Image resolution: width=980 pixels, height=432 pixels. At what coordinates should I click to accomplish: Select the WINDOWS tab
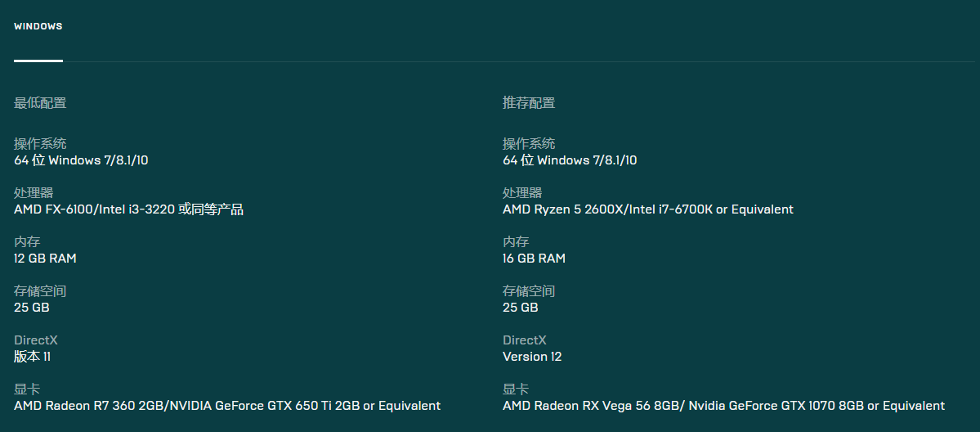38,27
